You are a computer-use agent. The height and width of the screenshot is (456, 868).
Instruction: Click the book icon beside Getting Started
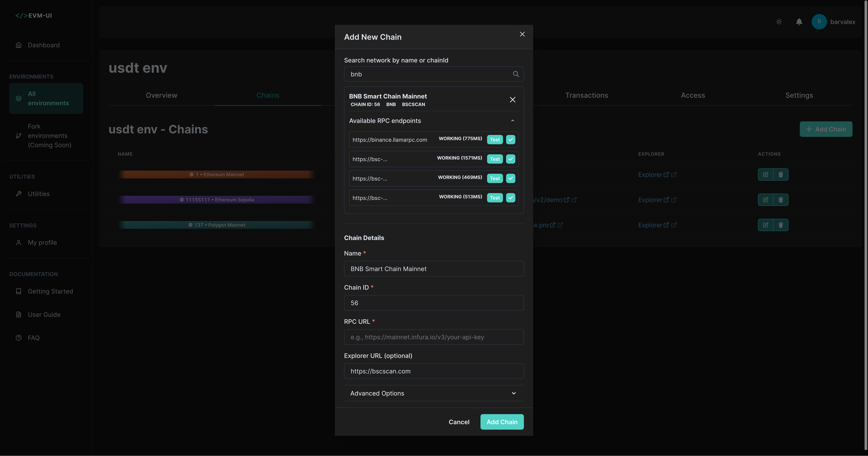coord(19,291)
